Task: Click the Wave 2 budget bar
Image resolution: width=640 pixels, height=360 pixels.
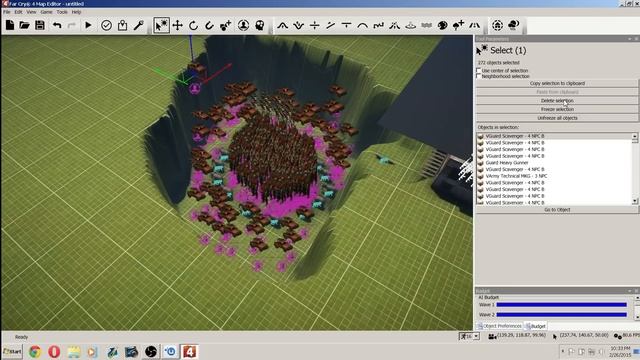Action: click(561, 315)
